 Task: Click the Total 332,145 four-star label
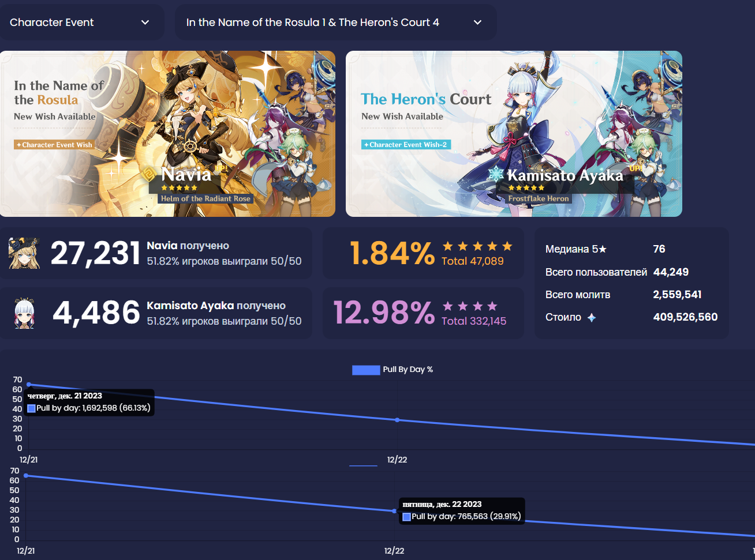click(x=474, y=321)
